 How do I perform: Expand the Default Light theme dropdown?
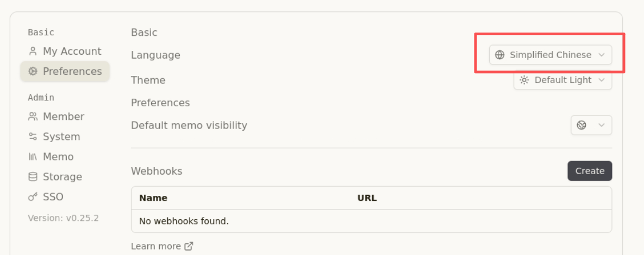(x=562, y=80)
